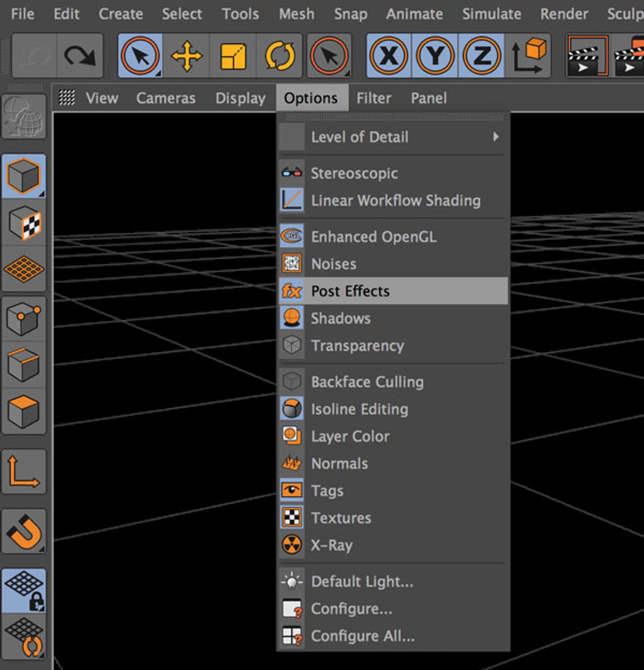Open the Cameras viewport menu
The height and width of the screenshot is (670, 644).
(166, 99)
